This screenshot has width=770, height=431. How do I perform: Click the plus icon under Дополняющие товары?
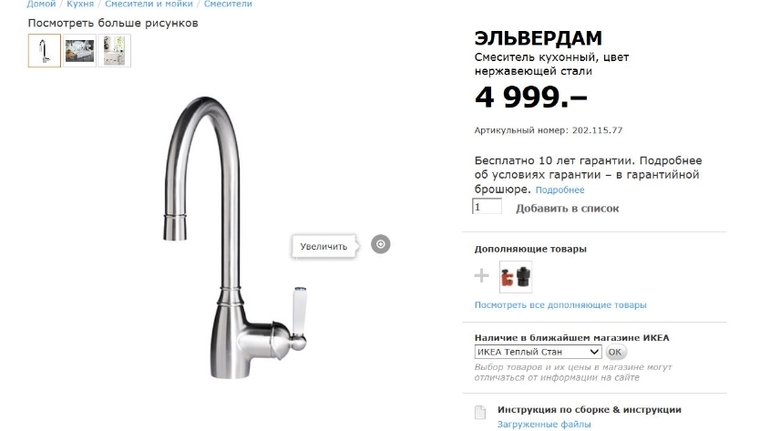481,276
